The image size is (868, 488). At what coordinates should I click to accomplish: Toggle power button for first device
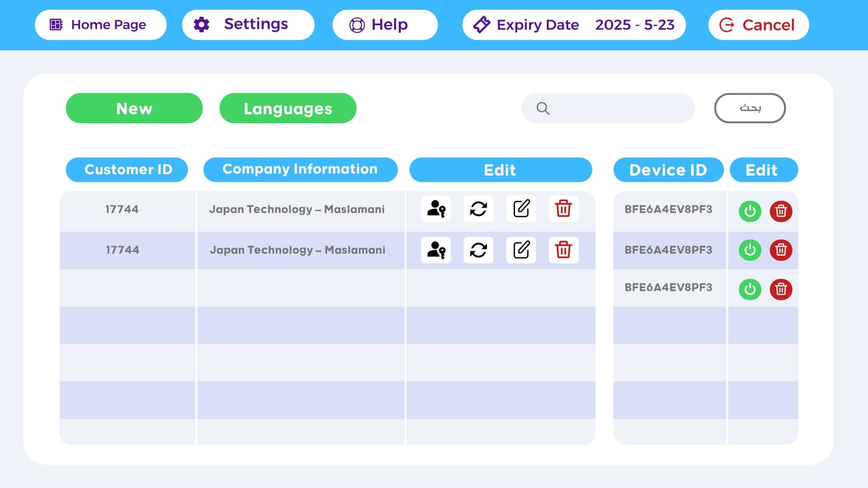click(x=750, y=211)
